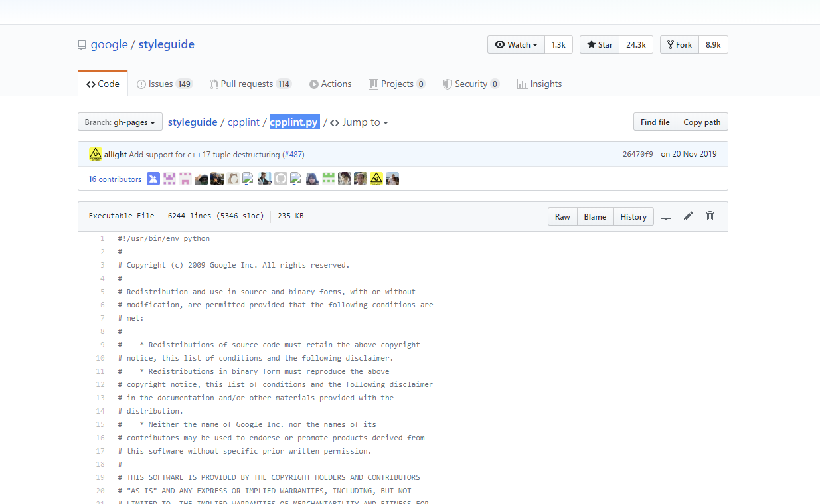The height and width of the screenshot is (504, 820).
Task: Click the "Copyright (c) 2009 Google Inc." line
Action: [234, 265]
